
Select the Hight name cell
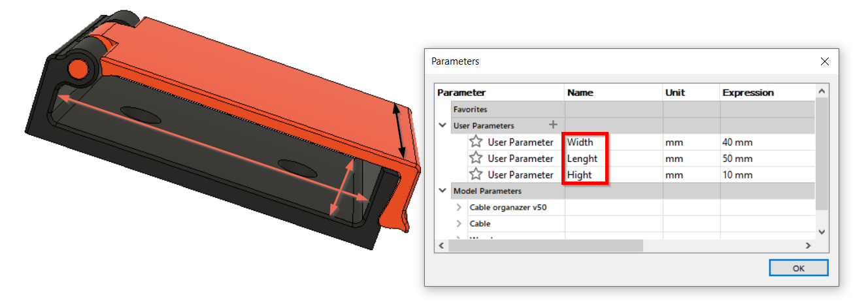(614, 174)
